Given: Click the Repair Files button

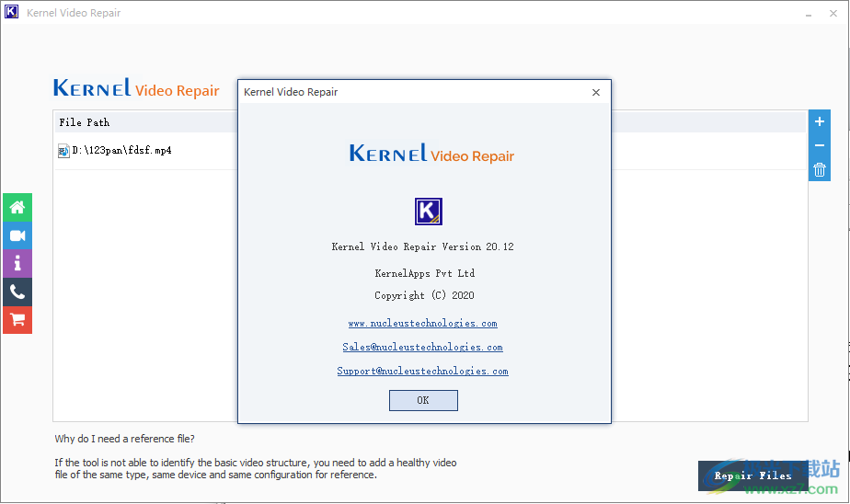Looking at the screenshot, I should tap(753, 475).
